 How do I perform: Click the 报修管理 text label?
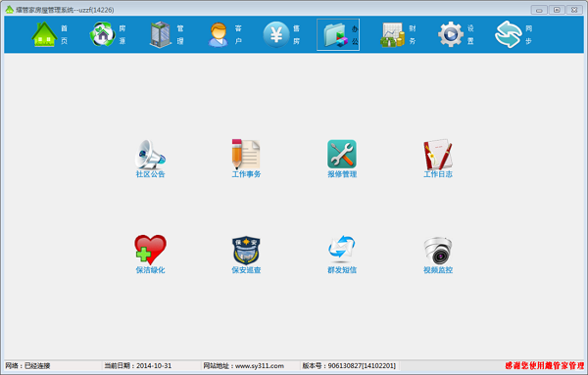tap(342, 174)
